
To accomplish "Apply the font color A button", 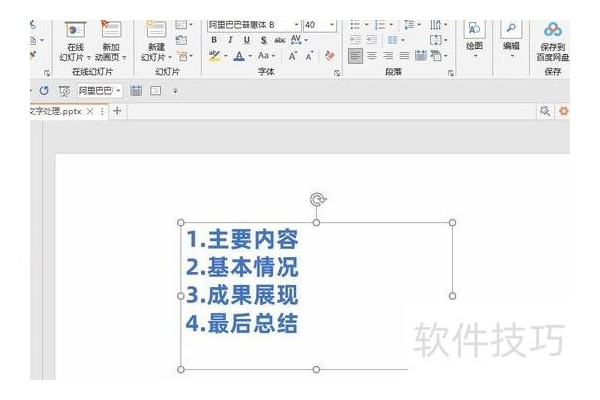I will [239, 56].
